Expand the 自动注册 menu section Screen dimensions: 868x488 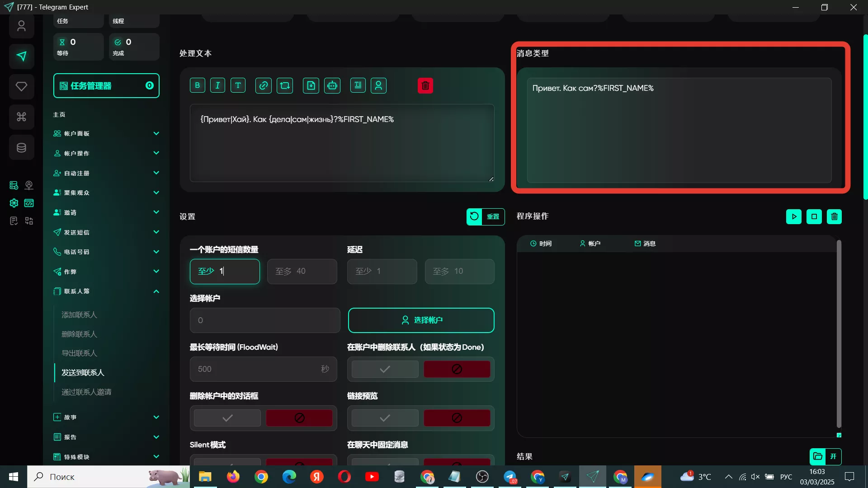pos(106,173)
